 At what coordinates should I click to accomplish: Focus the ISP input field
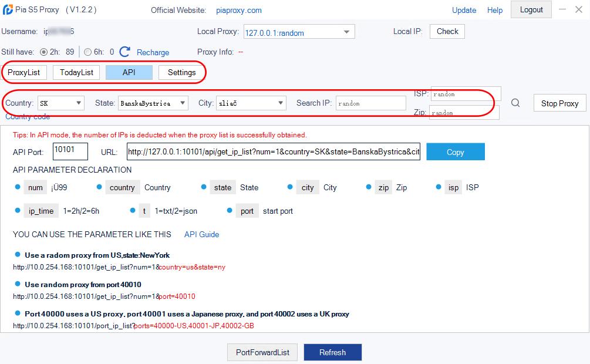tap(466, 94)
